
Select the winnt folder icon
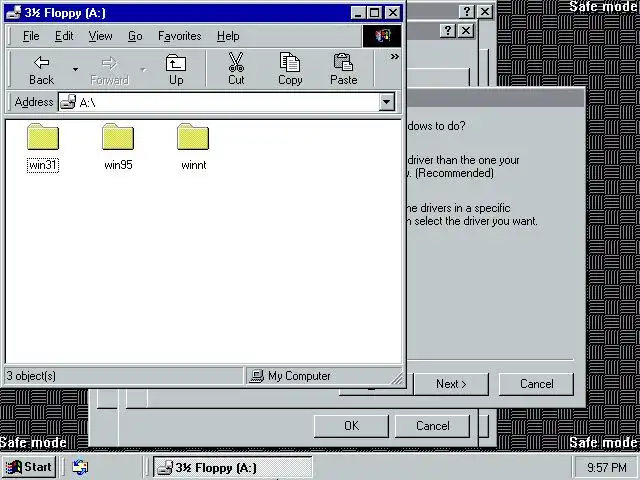point(193,136)
